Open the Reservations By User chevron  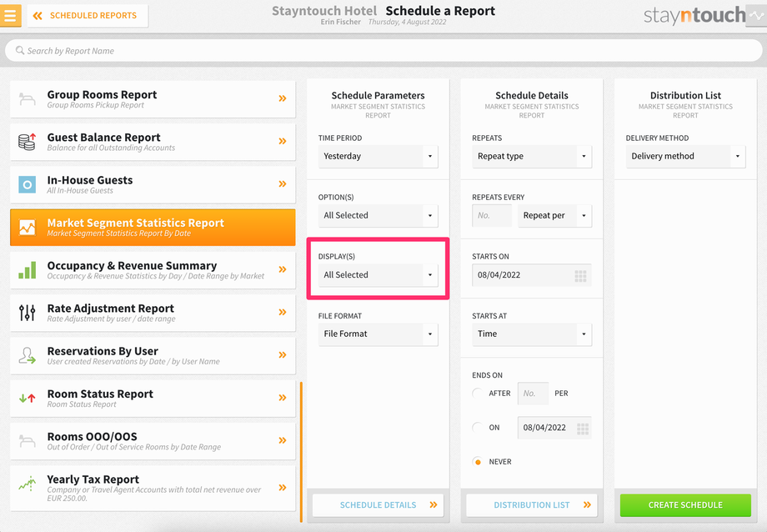tap(283, 355)
